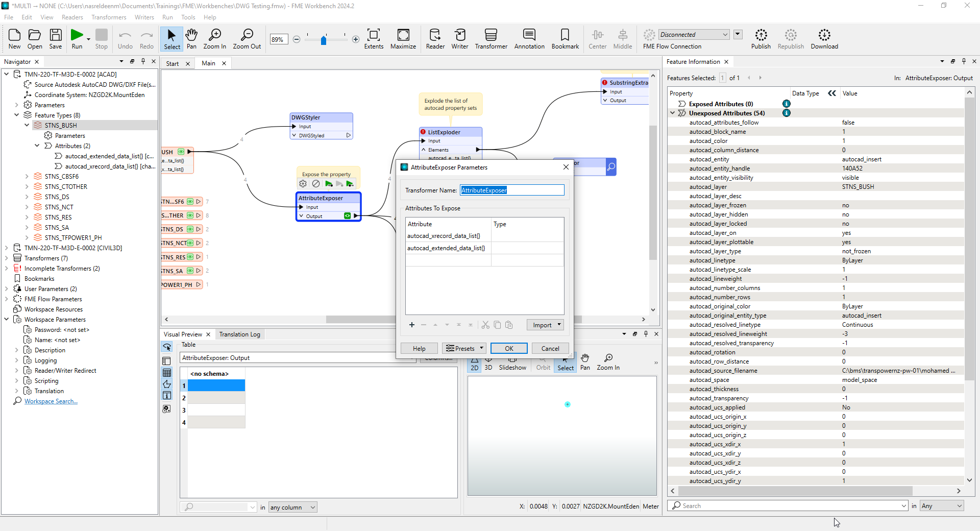
Task: Open the 'any column' search dropdown
Action: click(x=293, y=507)
